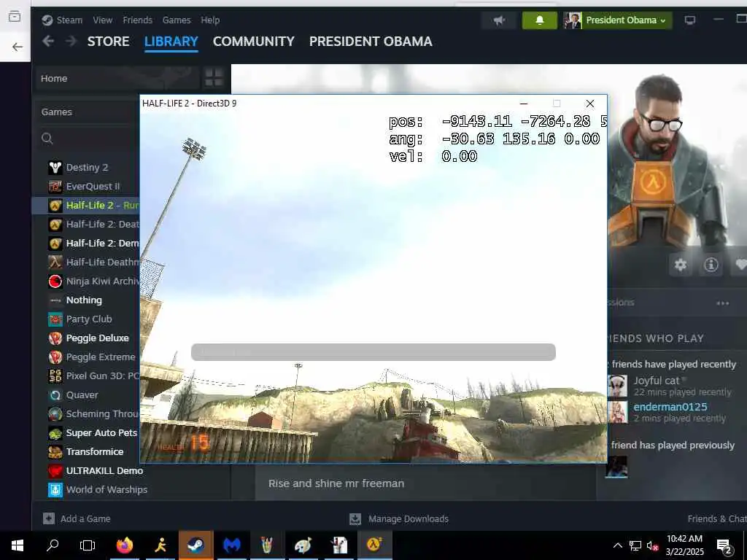Click the Destiny 2 game icon
747x560 pixels.
55,168
